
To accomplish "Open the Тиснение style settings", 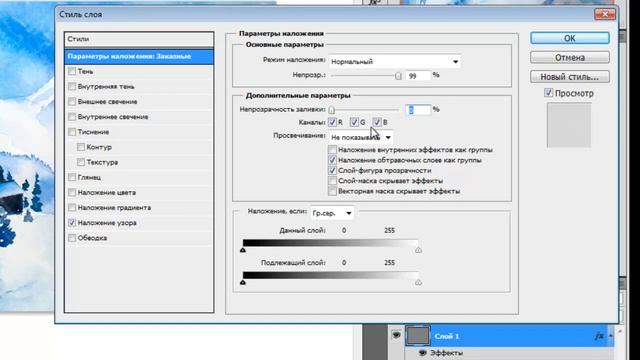I will 93,132.
